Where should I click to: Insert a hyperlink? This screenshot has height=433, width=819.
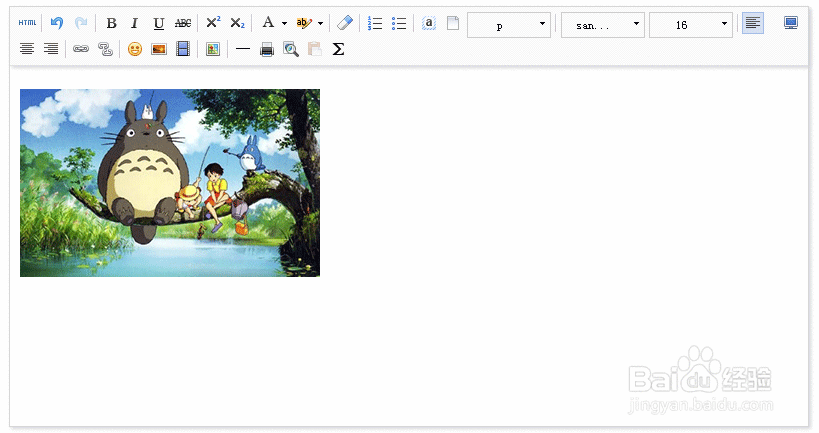[81, 49]
